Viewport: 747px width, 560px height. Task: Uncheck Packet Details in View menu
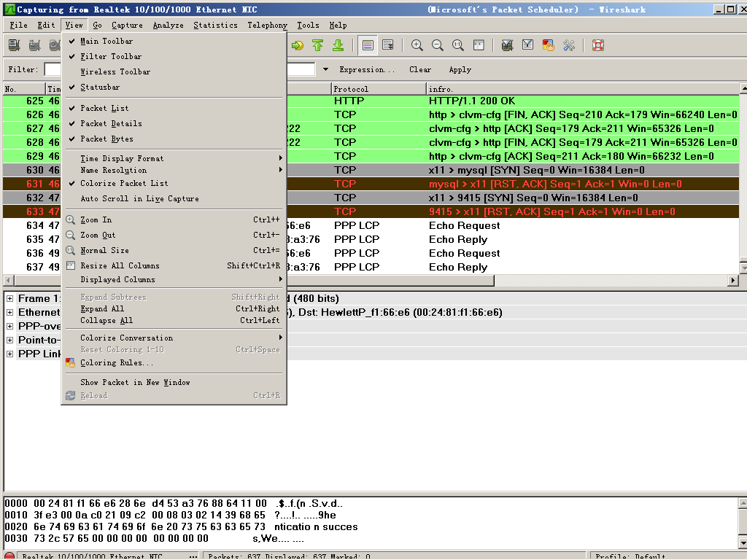coord(174,123)
